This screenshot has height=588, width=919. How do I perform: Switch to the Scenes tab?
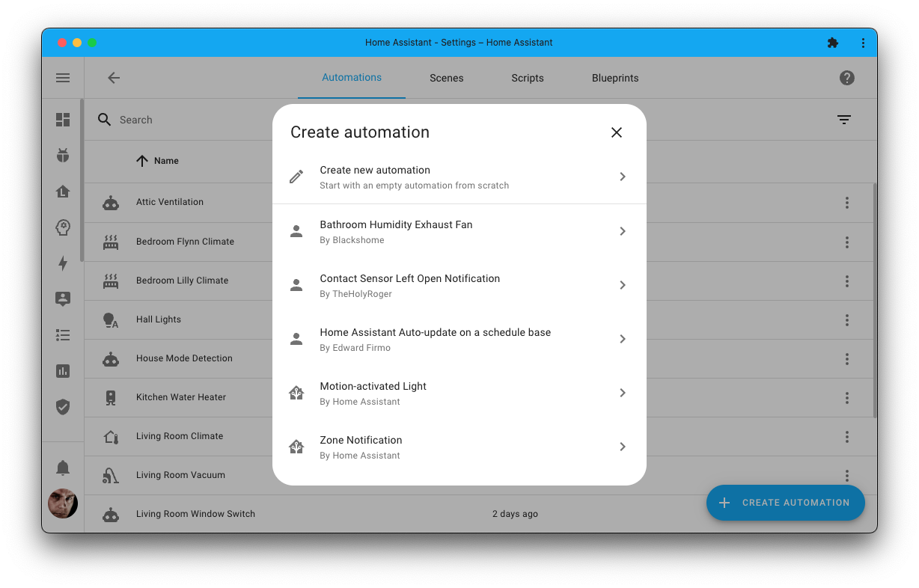coord(446,78)
